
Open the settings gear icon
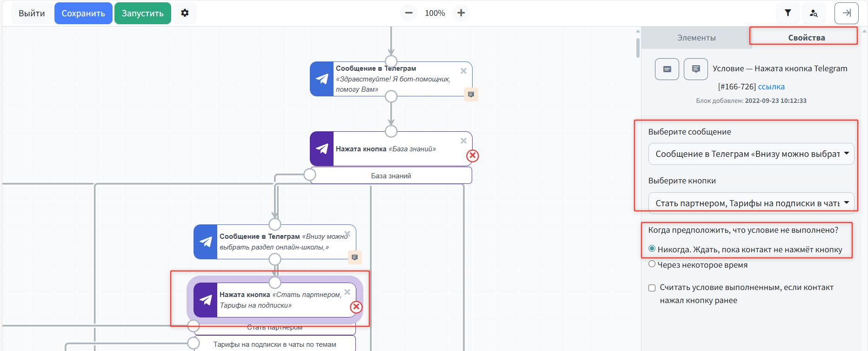185,13
